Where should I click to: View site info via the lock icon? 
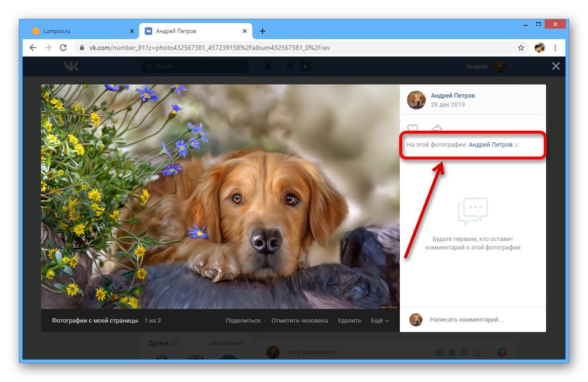(x=81, y=48)
